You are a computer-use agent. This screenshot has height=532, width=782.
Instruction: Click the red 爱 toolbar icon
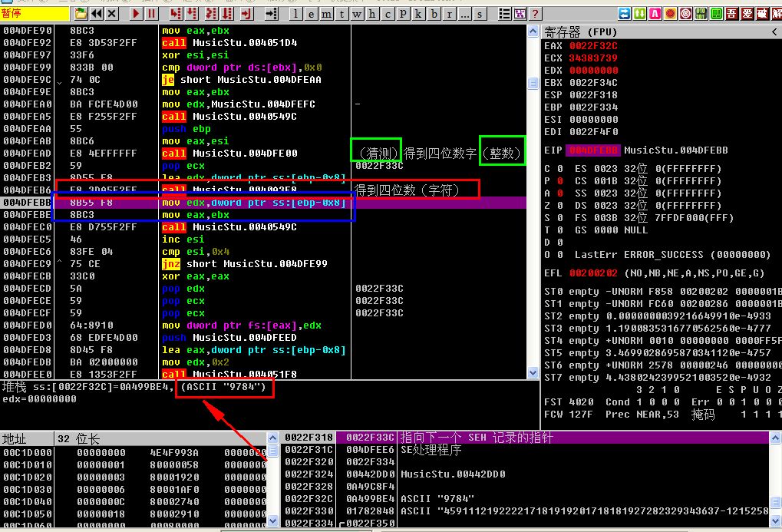point(747,14)
